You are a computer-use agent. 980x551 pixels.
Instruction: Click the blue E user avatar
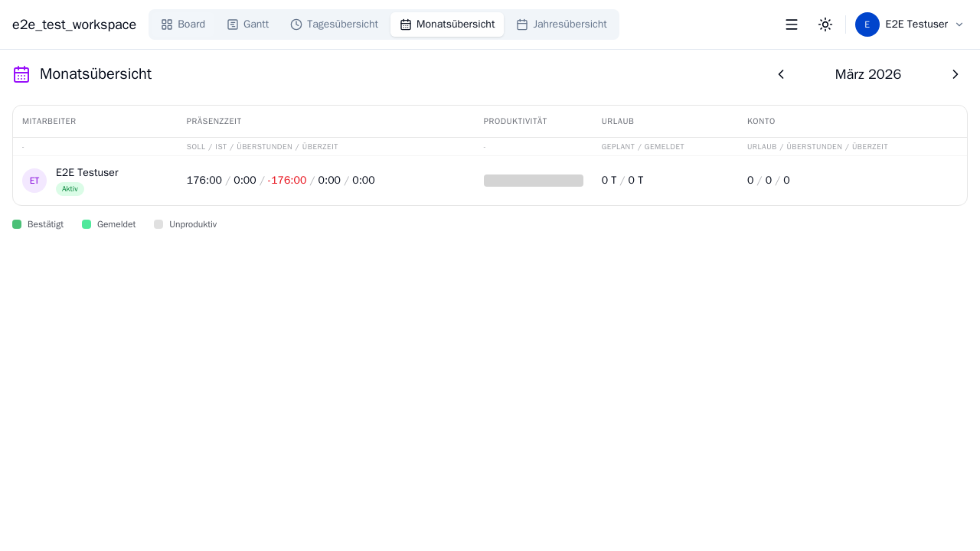(867, 24)
